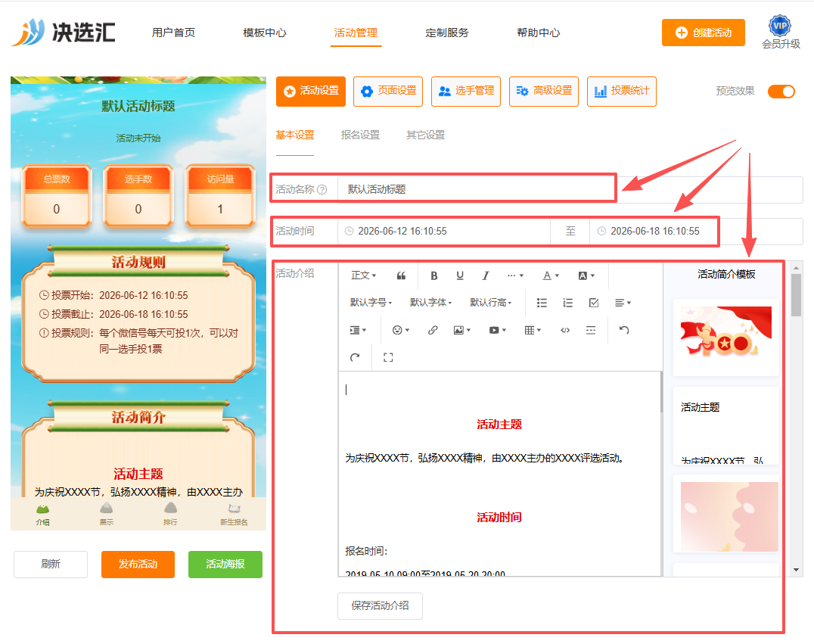Click 刷新 button under preview
This screenshot has height=644, width=814.
(x=51, y=564)
